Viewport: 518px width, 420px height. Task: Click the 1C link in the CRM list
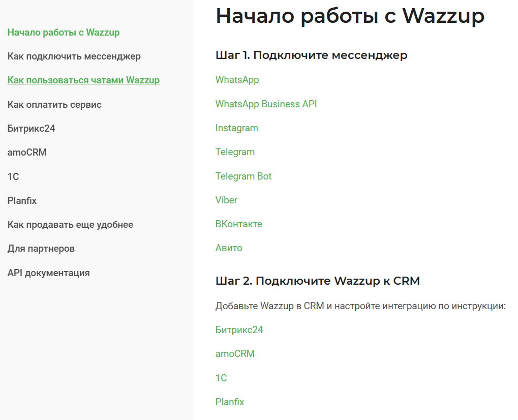[221, 378]
